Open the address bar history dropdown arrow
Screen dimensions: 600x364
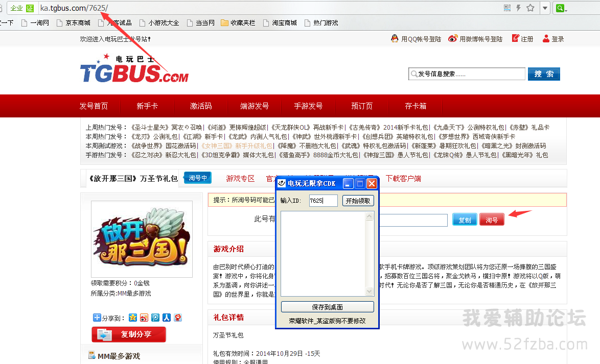tap(545, 8)
